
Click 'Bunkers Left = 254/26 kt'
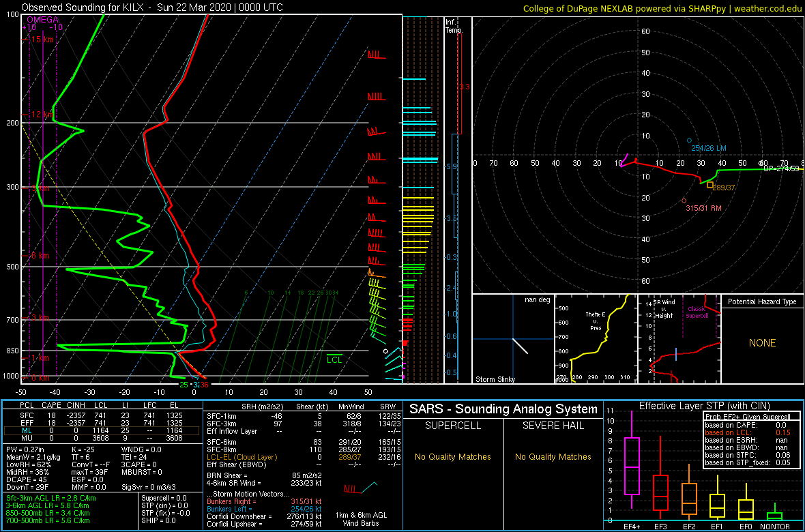pyautogui.click(x=264, y=509)
